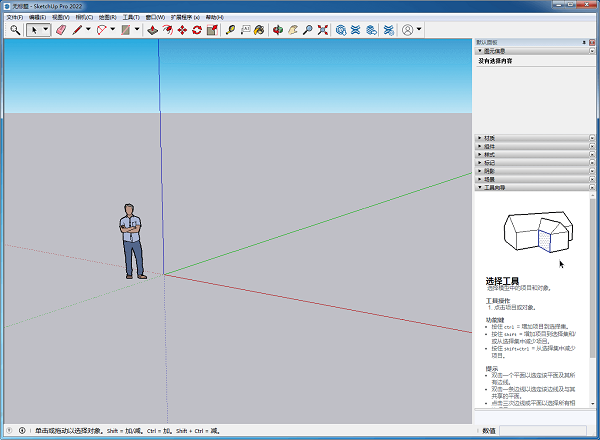This screenshot has width=600, height=440.
Task: Click the Search magnifier icon
Action: click(14, 30)
